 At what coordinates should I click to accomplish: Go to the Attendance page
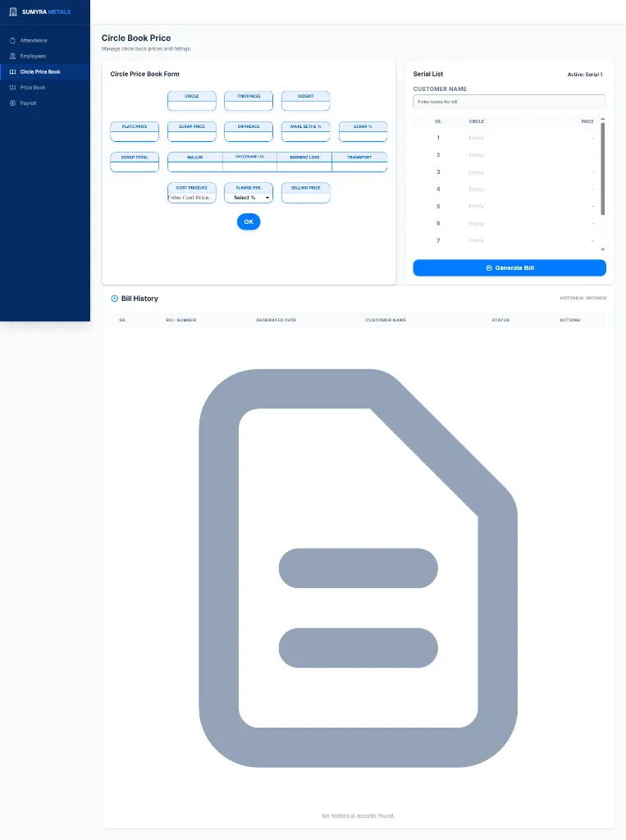click(45, 41)
